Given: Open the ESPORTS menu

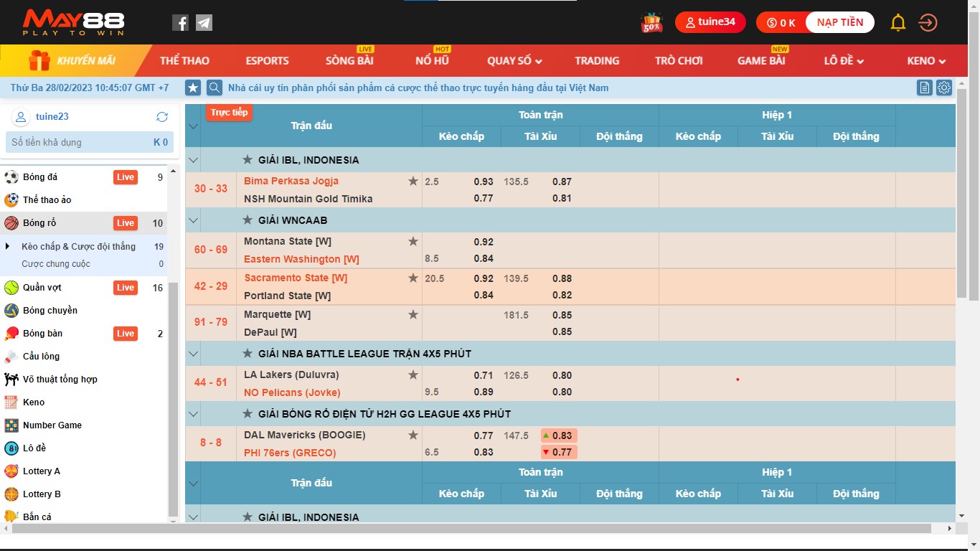Looking at the screenshot, I should [x=267, y=61].
